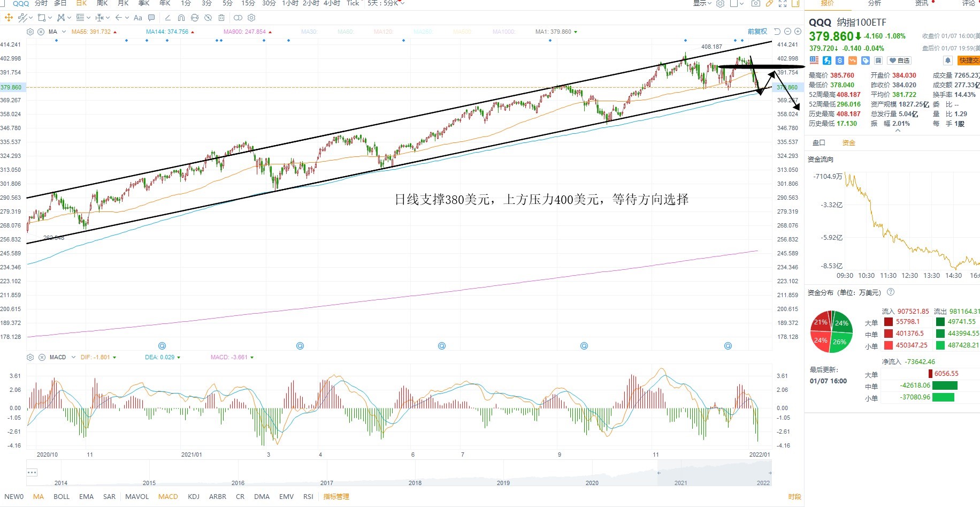
Task: Select the horizontal levels drawing tool
Action: [80, 18]
